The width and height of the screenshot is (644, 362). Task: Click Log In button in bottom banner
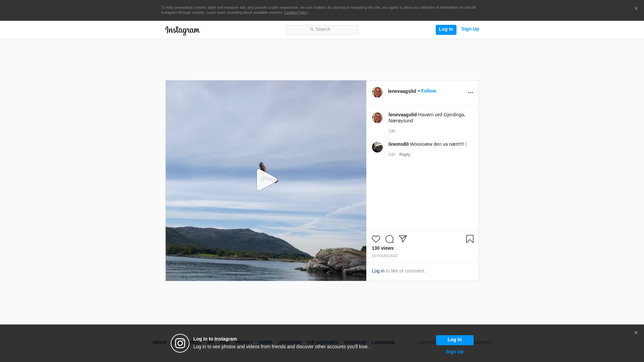(454, 340)
